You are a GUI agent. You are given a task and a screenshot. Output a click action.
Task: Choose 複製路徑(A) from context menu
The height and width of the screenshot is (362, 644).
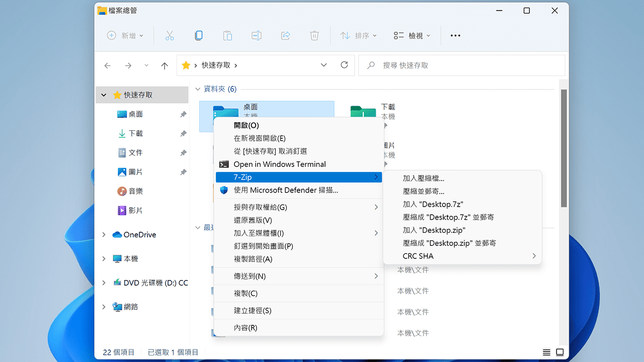253,259
